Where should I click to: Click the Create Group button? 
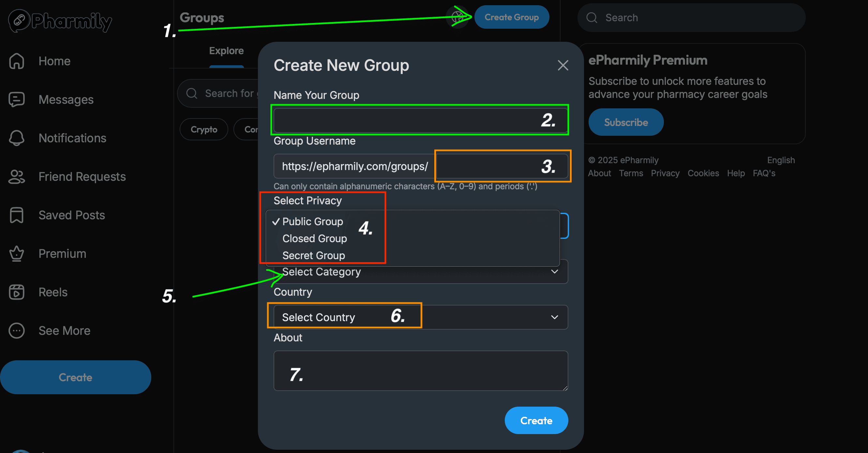[x=512, y=17]
